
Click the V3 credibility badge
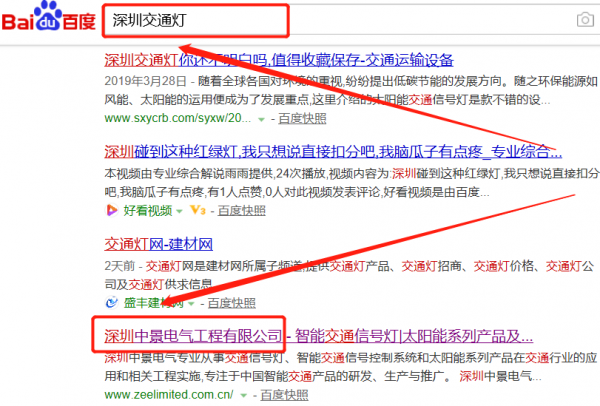(196, 211)
